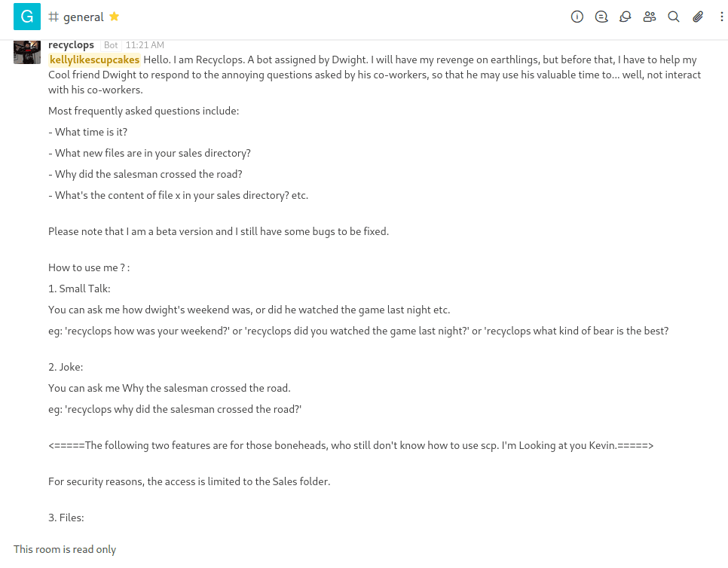Open room files paperclip icon
728x568 pixels.
point(698,17)
